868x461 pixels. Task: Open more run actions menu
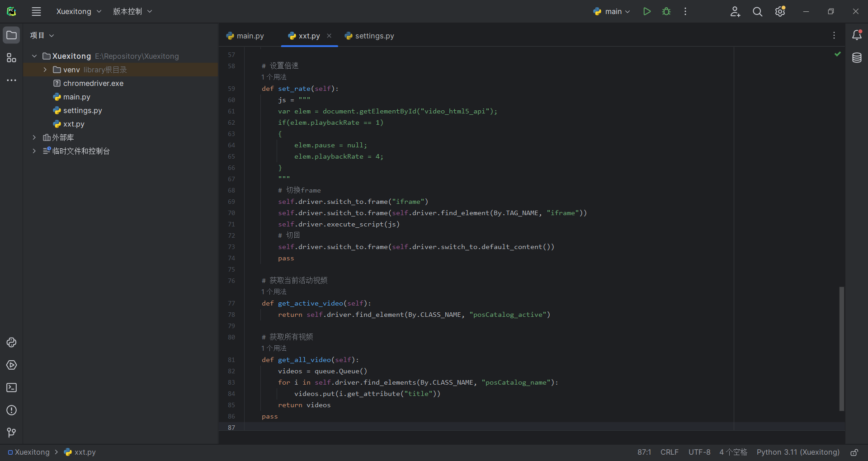pyautogui.click(x=685, y=11)
